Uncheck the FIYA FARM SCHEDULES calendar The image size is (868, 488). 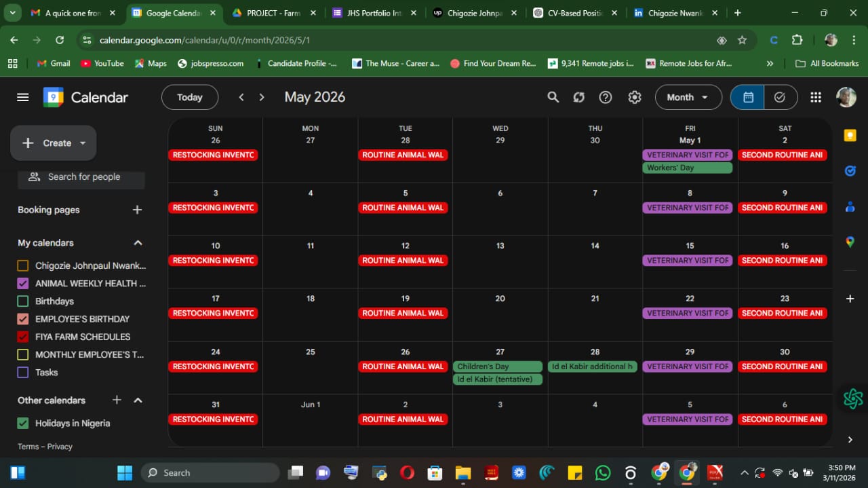point(23,337)
